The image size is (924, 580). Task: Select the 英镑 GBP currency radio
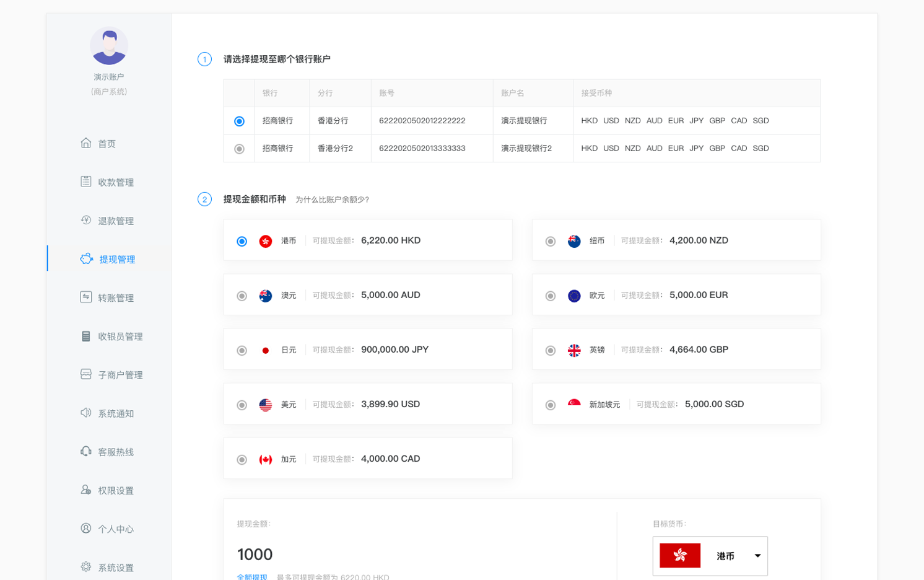(551, 350)
